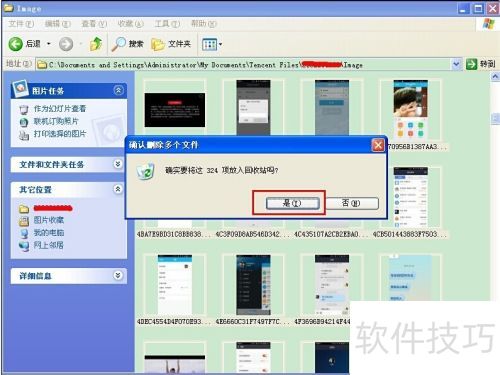This screenshot has height=375, width=500.
Task: Click 打印选择的图片 link
Action: tap(60, 134)
